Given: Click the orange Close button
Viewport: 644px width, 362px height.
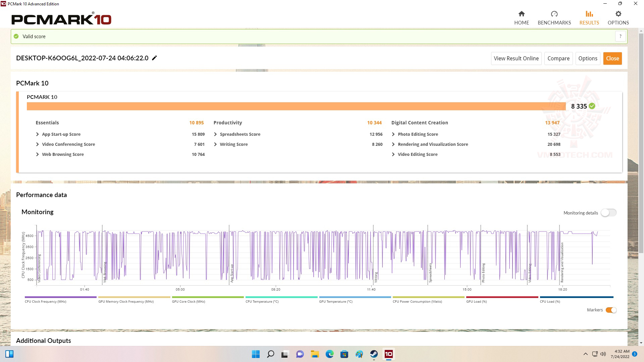Looking at the screenshot, I should point(612,58).
